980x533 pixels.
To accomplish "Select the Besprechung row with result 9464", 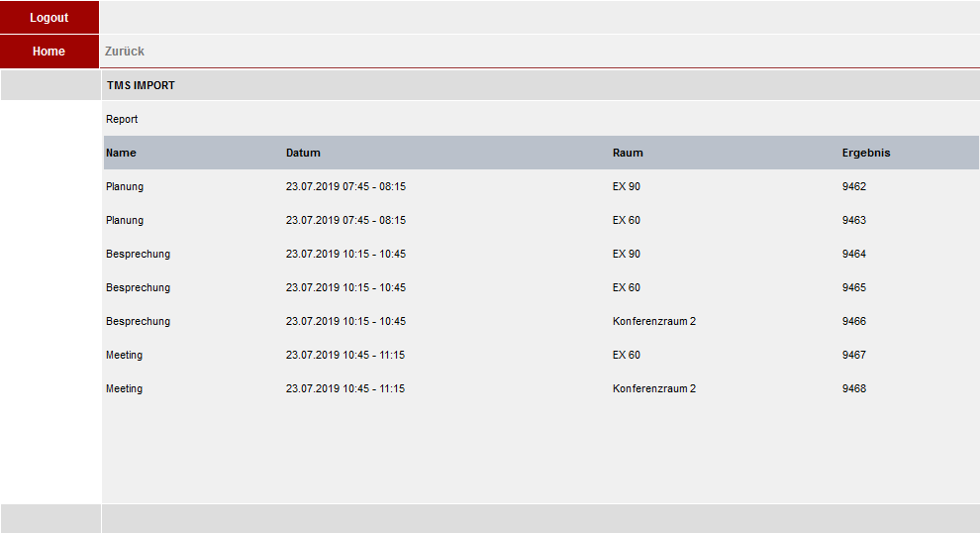I will tap(541, 254).
